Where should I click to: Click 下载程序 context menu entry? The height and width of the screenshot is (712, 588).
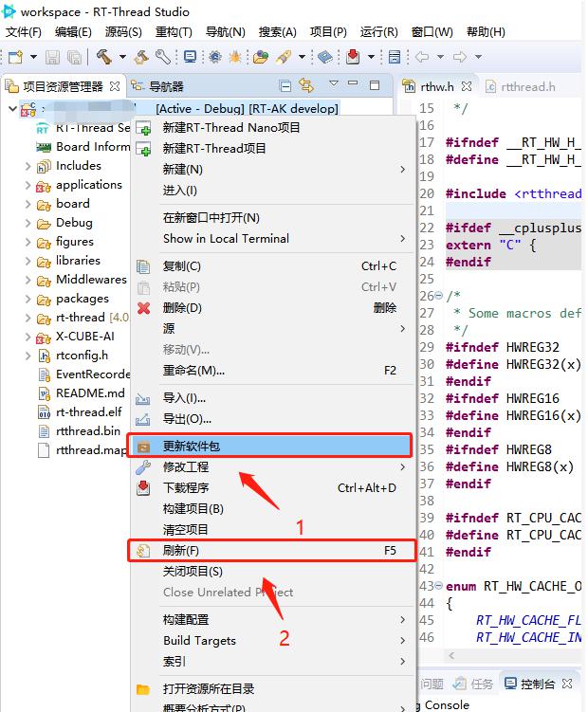(274, 487)
